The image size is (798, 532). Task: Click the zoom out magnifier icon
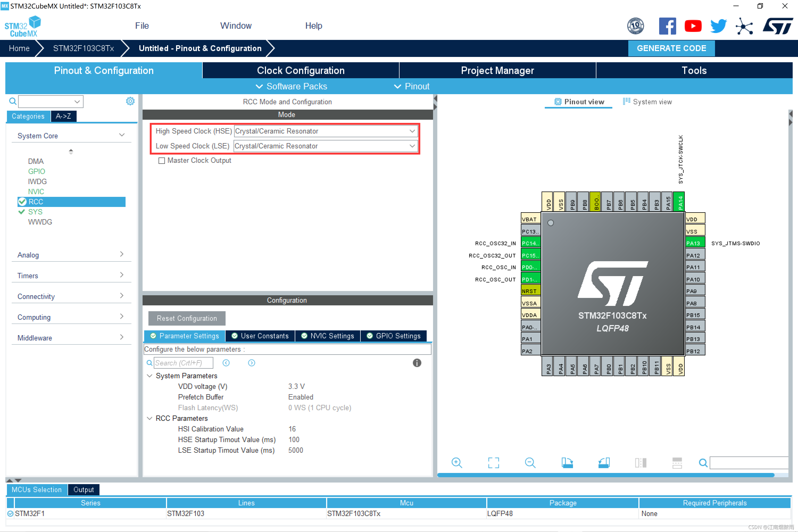point(530,463)
